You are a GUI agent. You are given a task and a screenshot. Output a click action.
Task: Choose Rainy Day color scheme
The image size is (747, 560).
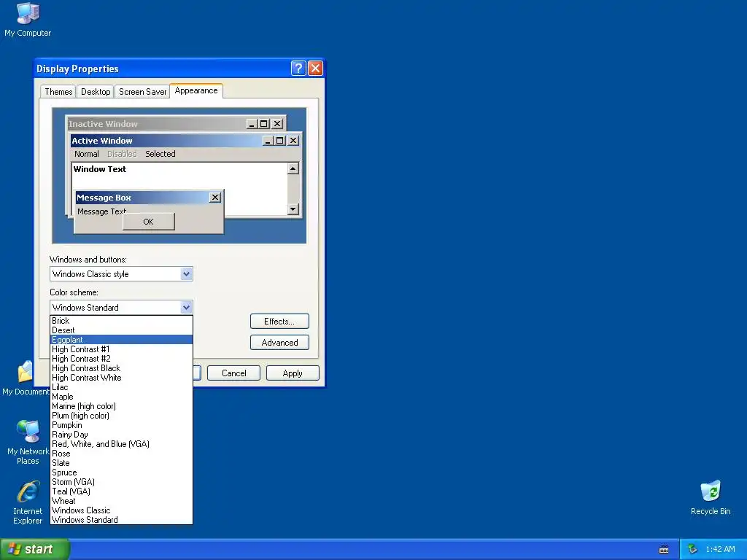pos(121,435)
